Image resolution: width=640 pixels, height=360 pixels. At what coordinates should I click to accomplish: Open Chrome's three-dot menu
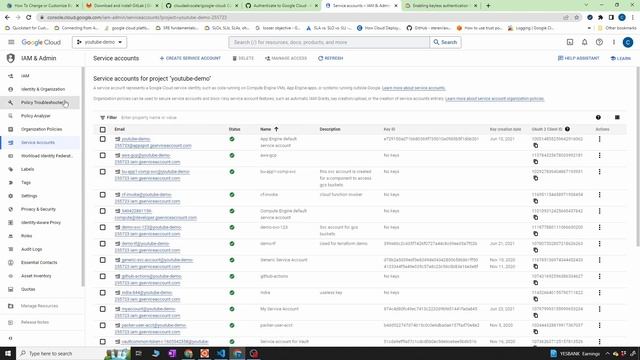click(x=633, y=18)
